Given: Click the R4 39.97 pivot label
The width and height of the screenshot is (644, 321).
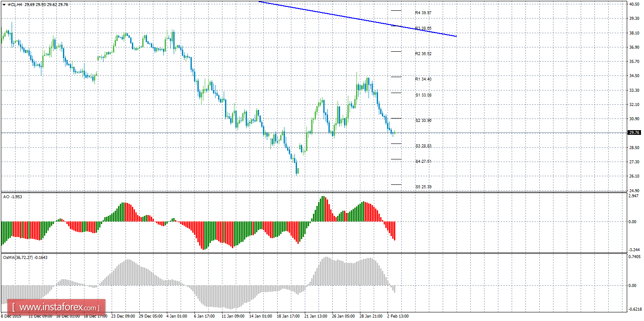Looking at the screenshot, I should pyautogui.click(x=423, y=13).
